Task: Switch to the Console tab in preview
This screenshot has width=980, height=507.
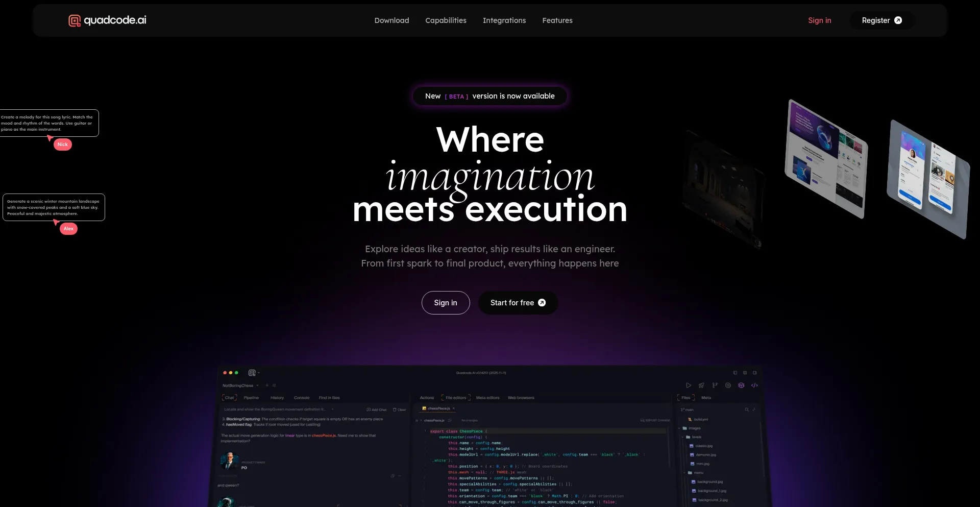Action: click(302, 398)
